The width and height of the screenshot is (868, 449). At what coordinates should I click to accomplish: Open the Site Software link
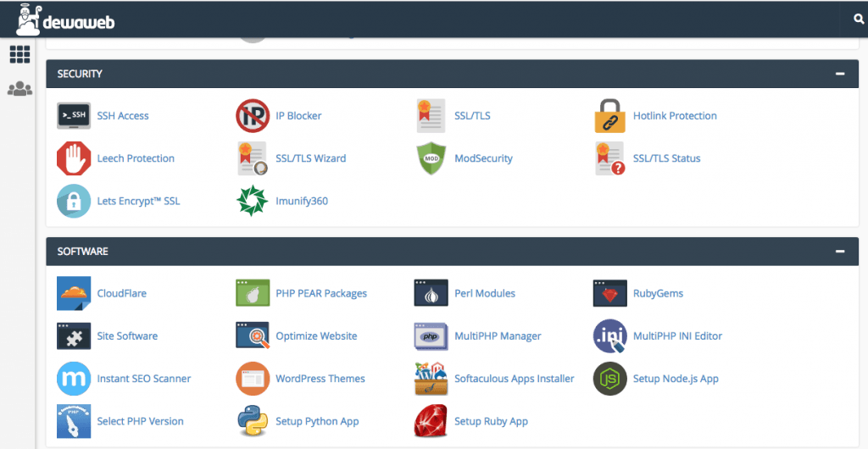pyautogui.click(x=127, y=335)
